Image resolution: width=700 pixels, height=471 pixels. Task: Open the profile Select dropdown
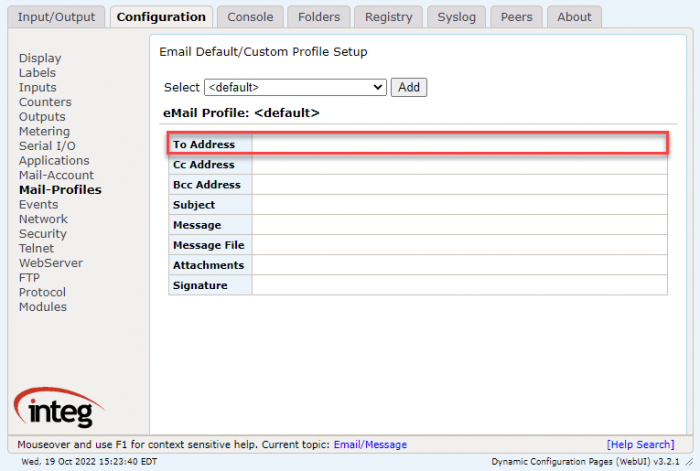(295, 87)
